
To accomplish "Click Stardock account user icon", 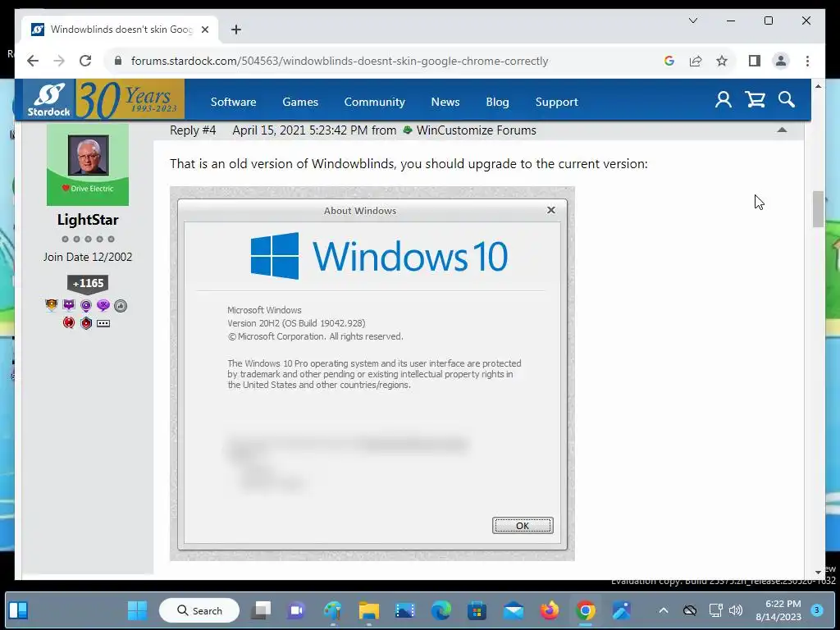I will pos(724,99).
